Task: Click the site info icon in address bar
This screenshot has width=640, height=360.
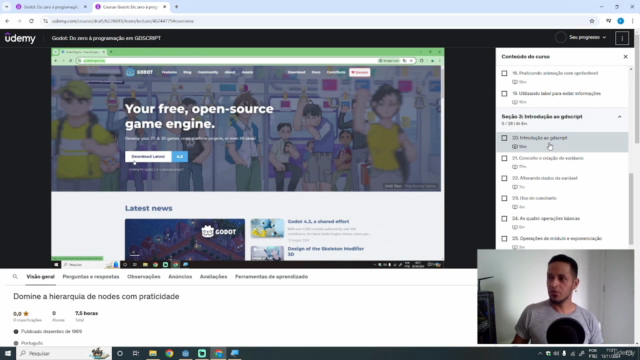Action: pyautogui.click(x=45, y=21)
